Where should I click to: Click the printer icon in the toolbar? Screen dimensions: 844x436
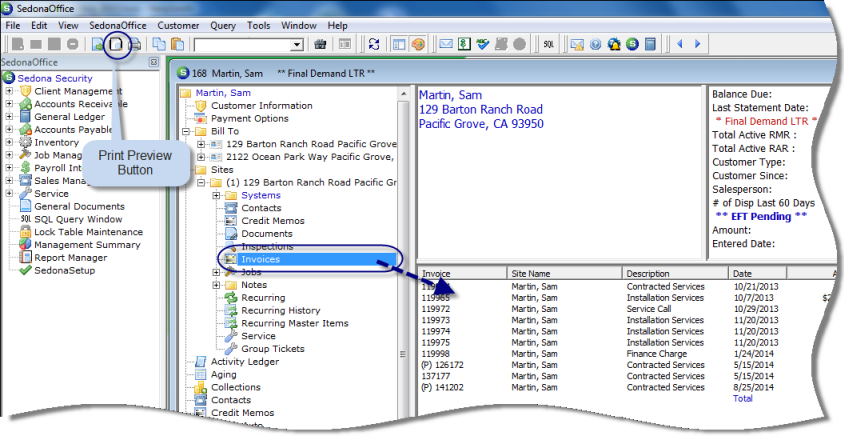[133, 44]
